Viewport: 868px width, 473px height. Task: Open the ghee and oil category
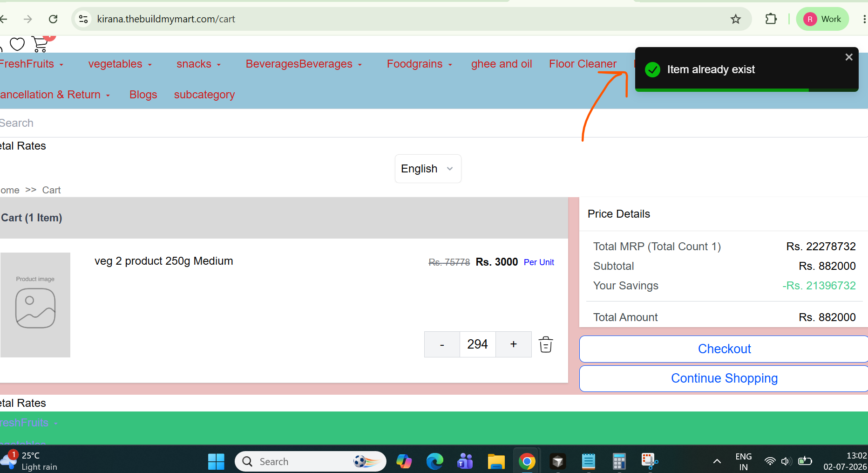pos(502,64)
